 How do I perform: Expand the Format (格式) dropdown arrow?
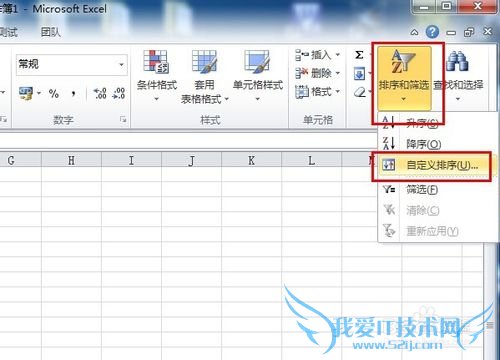click(x=338, y=91)
